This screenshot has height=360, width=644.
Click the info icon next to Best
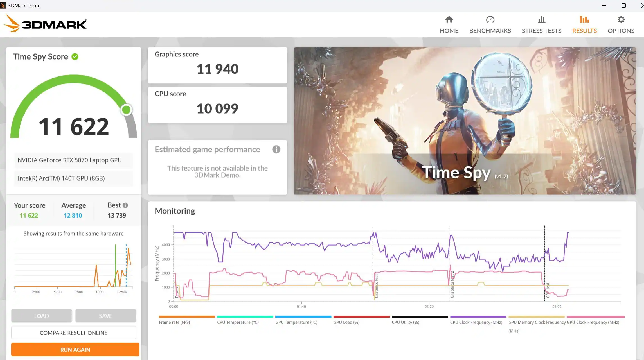click(x=125, y=205)
